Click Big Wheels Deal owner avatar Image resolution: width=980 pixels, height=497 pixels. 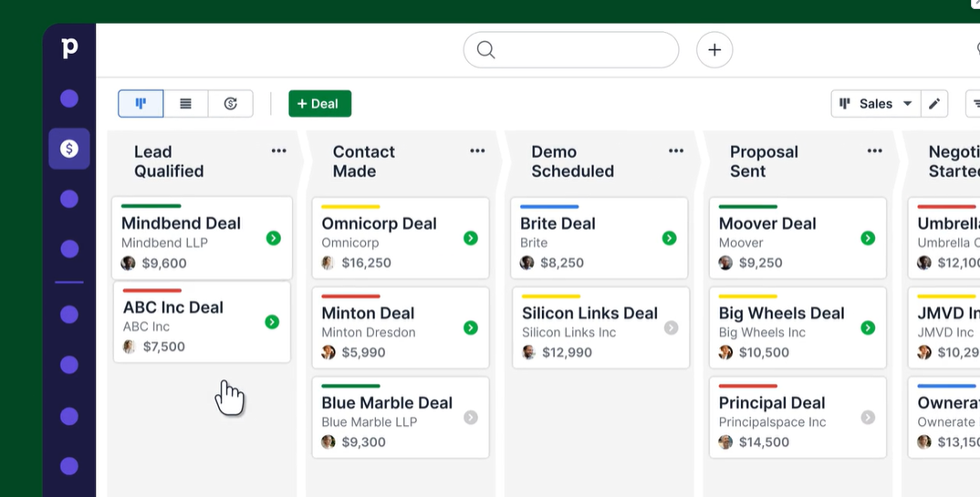[x=725, y=352]
